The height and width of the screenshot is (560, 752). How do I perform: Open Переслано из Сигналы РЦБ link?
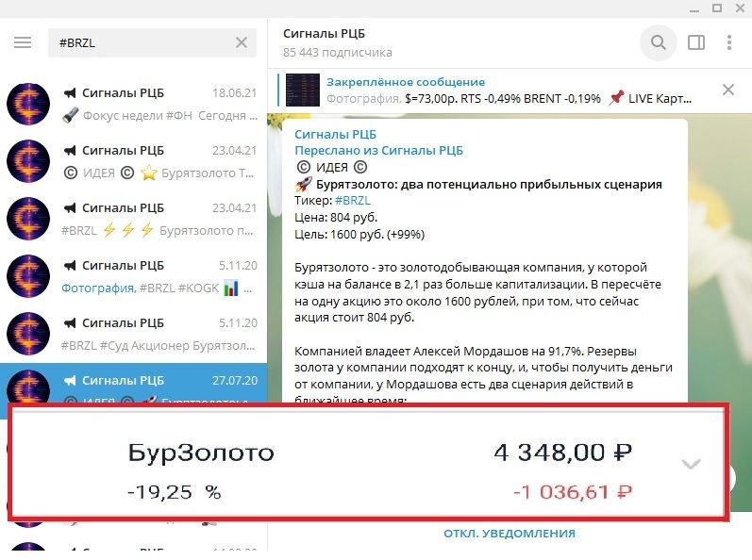pyautogui.click(x=379, y=151)
